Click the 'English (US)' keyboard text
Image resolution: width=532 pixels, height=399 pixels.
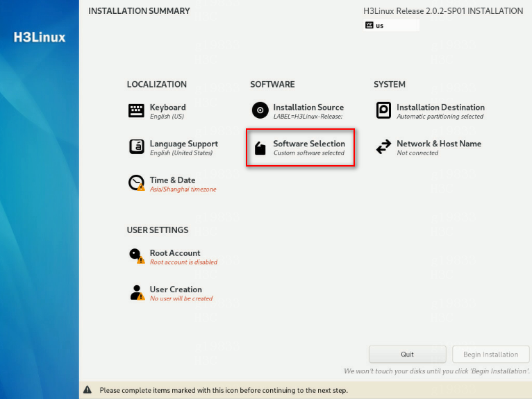(x=167, y=117)
